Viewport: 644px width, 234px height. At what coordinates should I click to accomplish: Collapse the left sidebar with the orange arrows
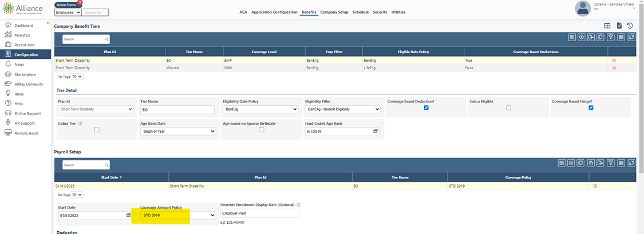49,22
